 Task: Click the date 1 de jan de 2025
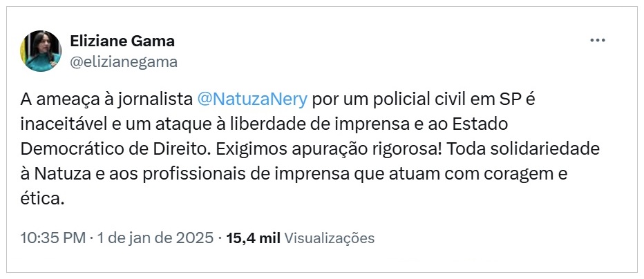[155, 238]
